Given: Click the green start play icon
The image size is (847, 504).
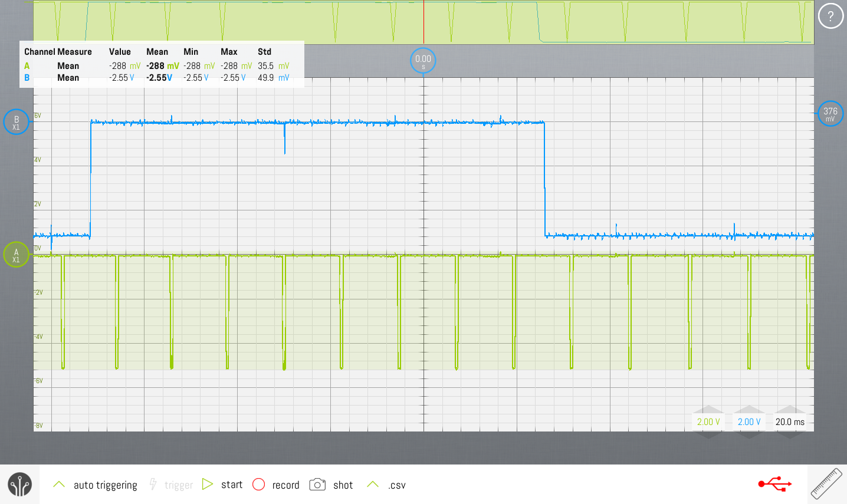Looking at the screenshot, I should [x=208, y=485].
